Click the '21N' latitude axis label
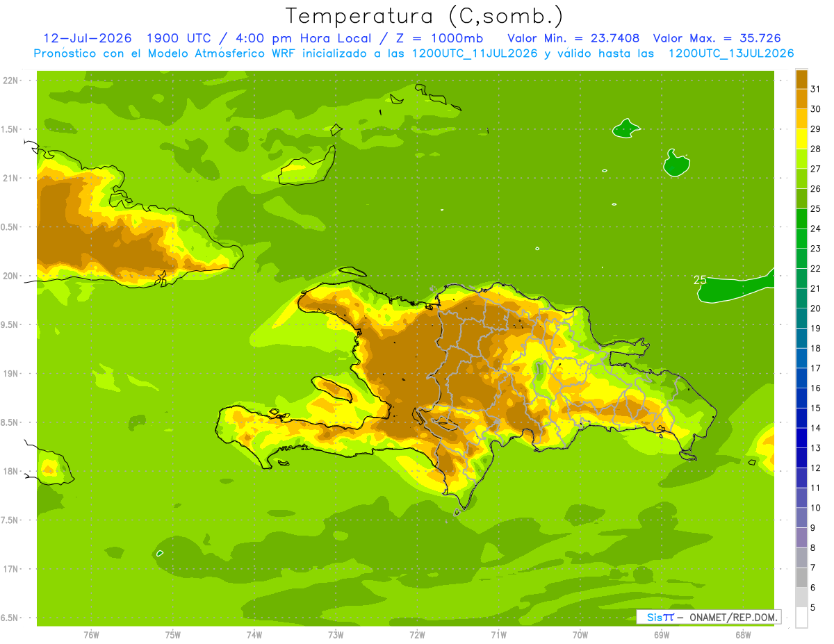This screenshot has width=834, height=644. [x=11, y=178]
